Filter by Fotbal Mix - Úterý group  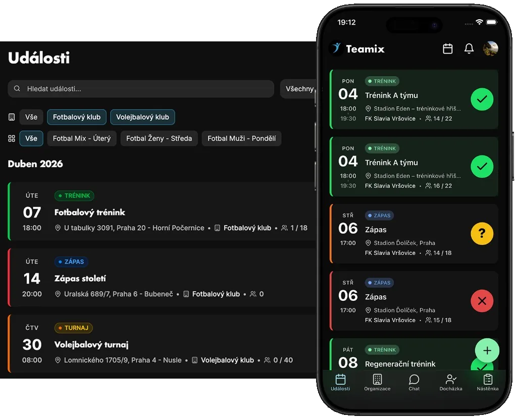click(82, 138)
